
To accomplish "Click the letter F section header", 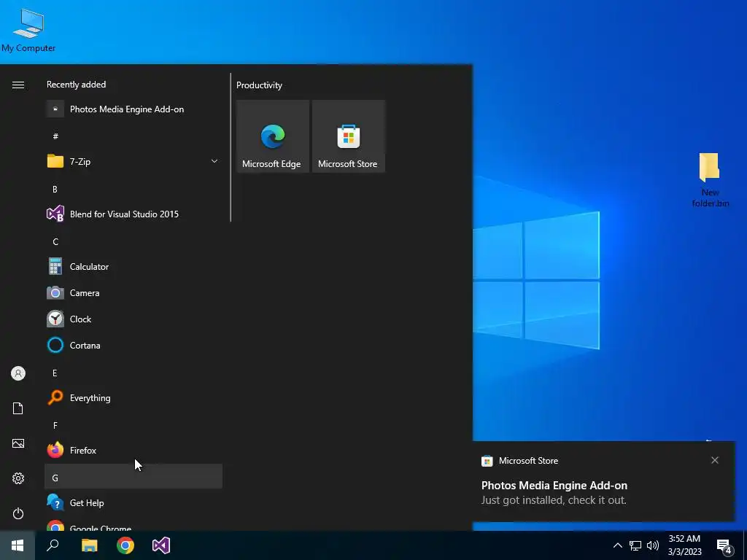I will coord(133,425).
